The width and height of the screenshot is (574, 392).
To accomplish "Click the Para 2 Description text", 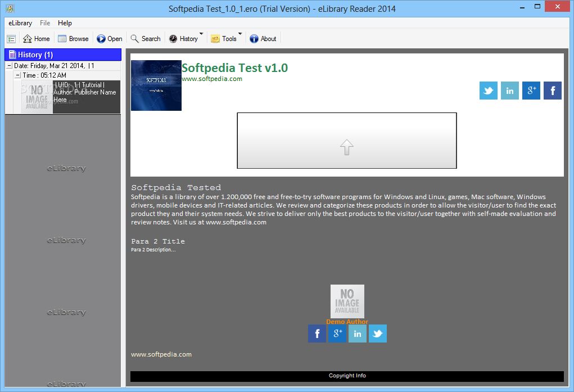I will (153, 250).
